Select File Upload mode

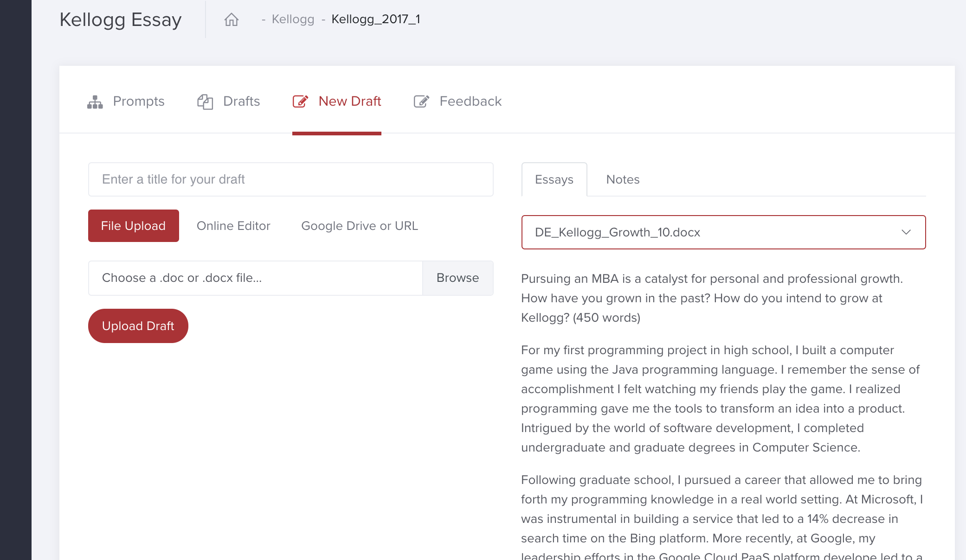coord(133,226)
